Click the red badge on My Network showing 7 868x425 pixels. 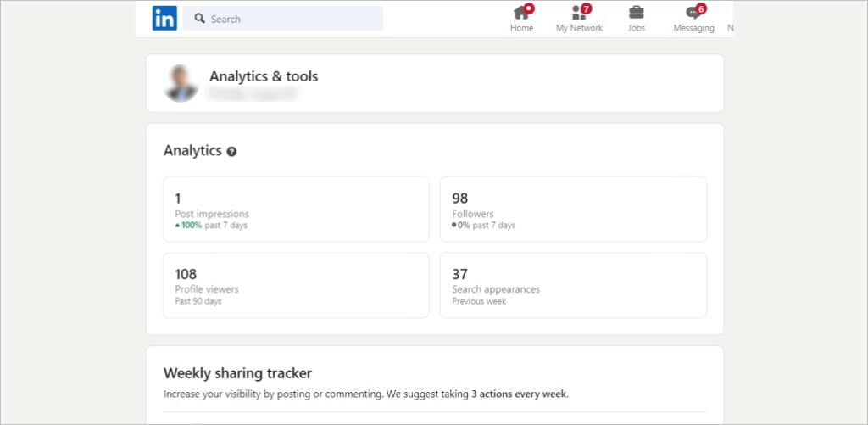tap(587, 8)
